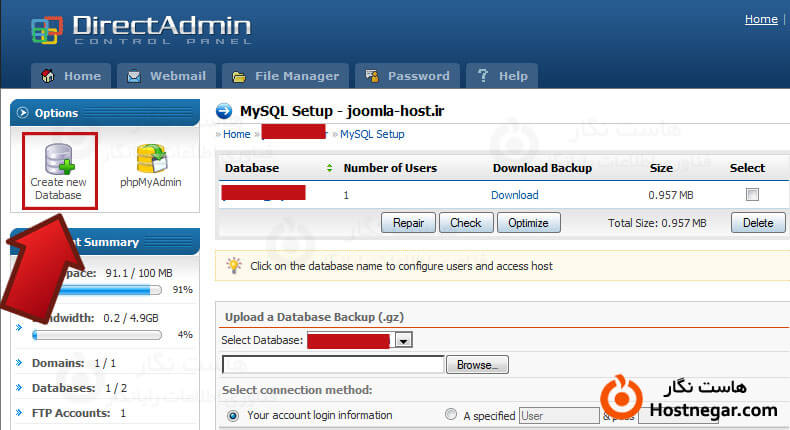
Task: Click the backup file path field
Action: pos(333,364)
